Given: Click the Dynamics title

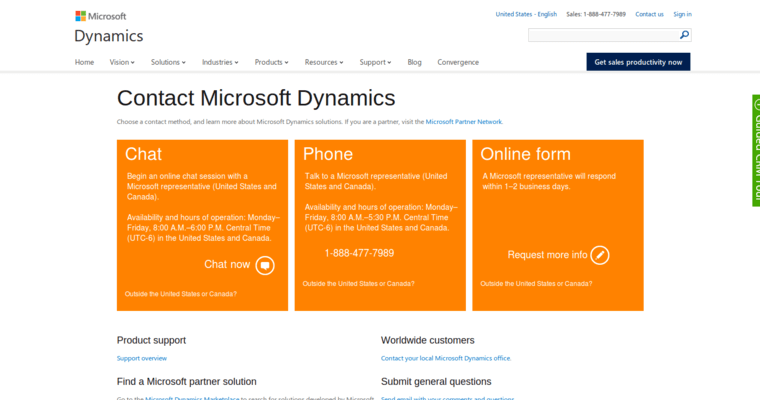Looking at the screenshot, I should 109,36.
